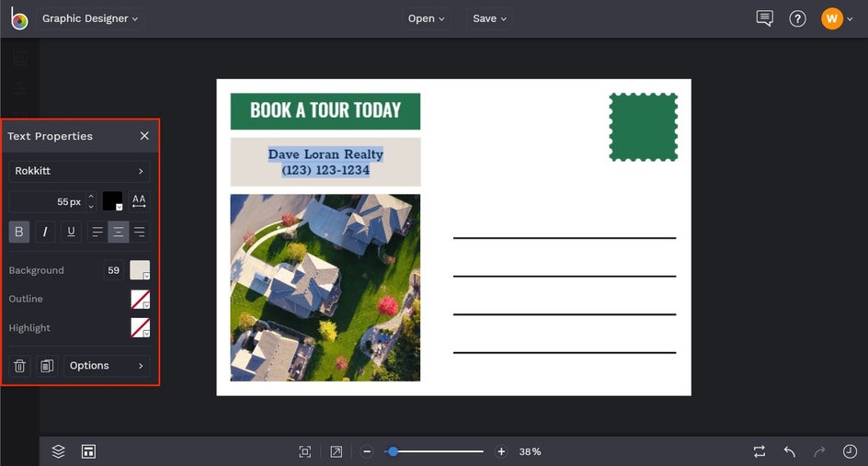868x466 pixels.
Task: Open the layers panel icon
Action: tap(58, 451)
